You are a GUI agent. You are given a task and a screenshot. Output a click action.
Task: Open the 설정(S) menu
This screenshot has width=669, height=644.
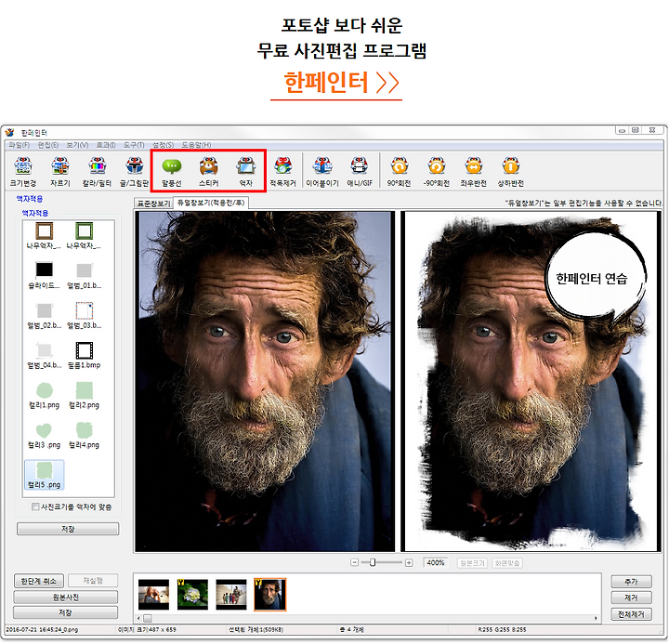(163, 145)
